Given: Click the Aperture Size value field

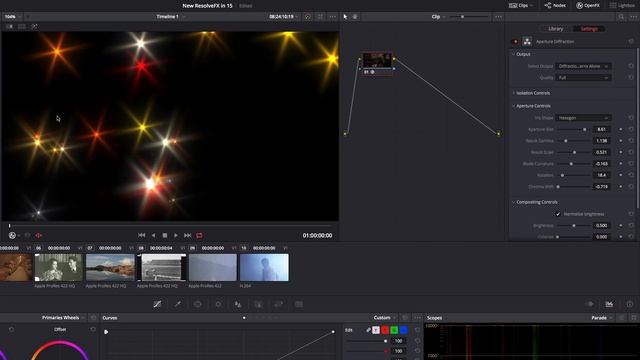Looking at the screenshot, I should (602, 129).
